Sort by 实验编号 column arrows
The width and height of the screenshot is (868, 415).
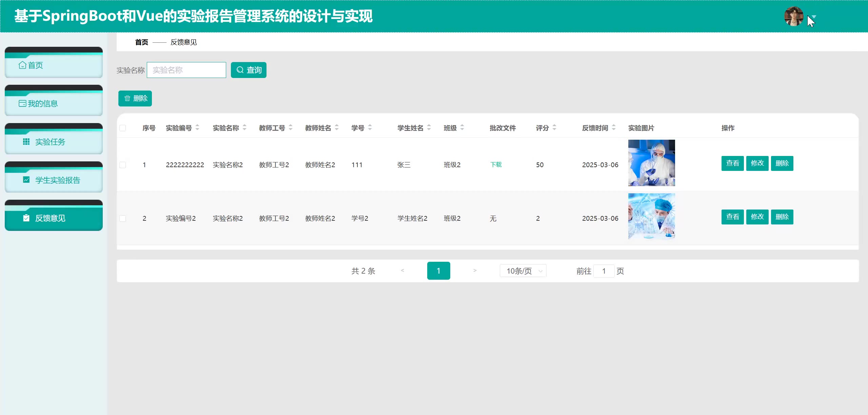[197, 128]
